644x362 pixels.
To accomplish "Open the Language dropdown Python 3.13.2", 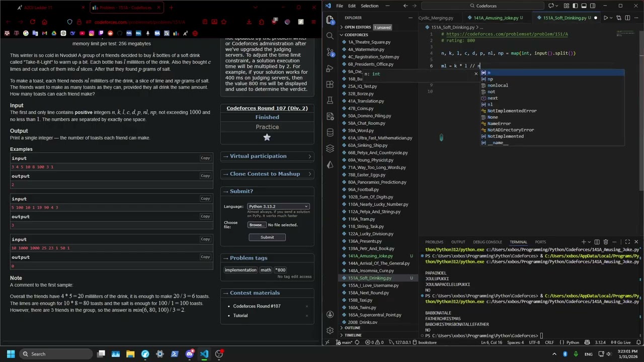I will pyautogui.click(x=278, y=206).
